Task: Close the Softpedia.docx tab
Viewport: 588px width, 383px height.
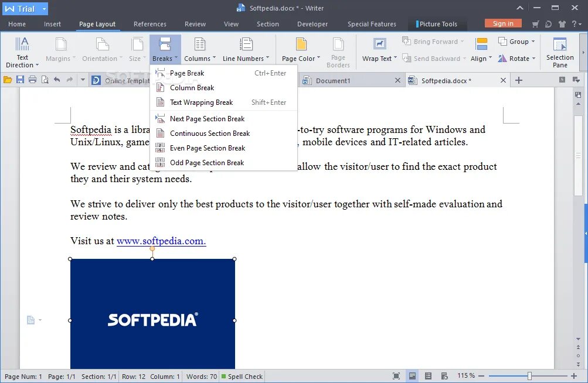Action: (x=503, y=80)
